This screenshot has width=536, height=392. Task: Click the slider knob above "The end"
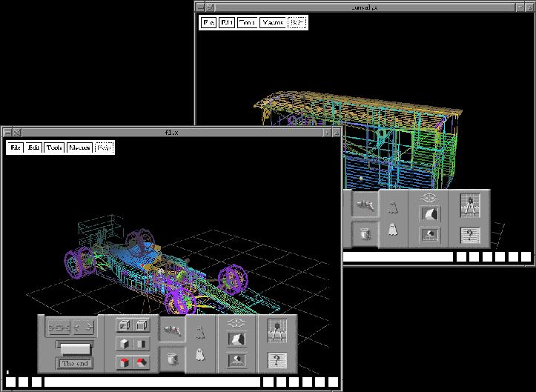tap(75, 348)
